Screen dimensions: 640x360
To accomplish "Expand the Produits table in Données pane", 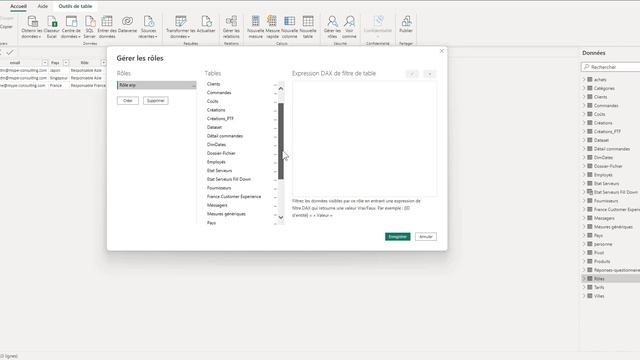I will (584, 261).
